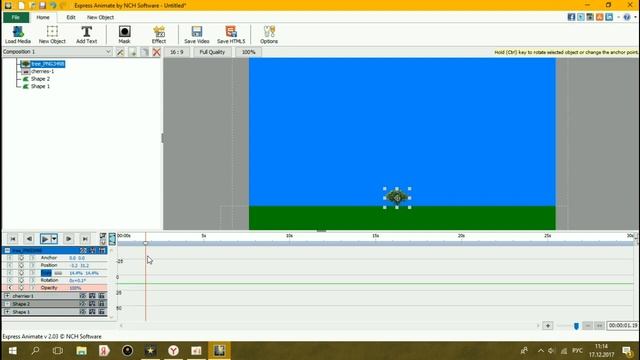
Task: Open the Full Quality preview dropdown
Action: coord(212,52)
